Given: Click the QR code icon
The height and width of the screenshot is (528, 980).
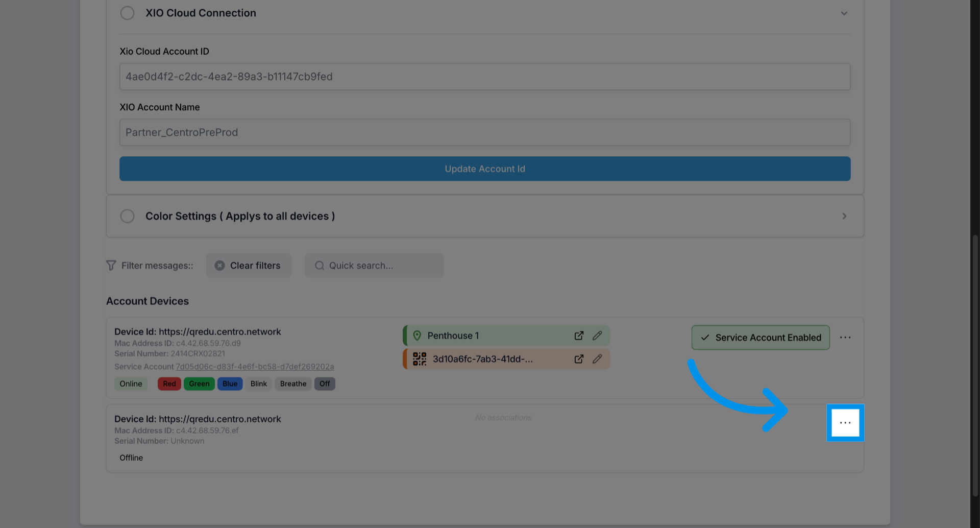Looking at the screenshot, I should click(420, 359).
